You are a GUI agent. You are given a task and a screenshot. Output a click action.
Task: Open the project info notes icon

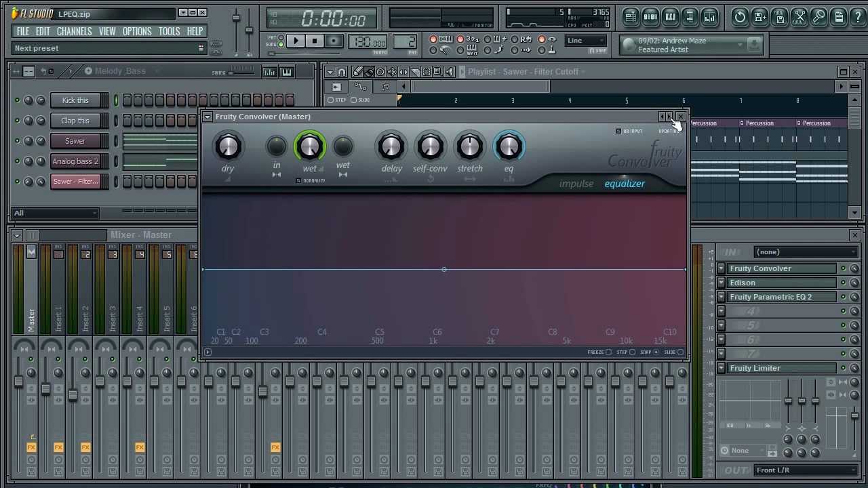pyautogui.click(x=839, y=16)
